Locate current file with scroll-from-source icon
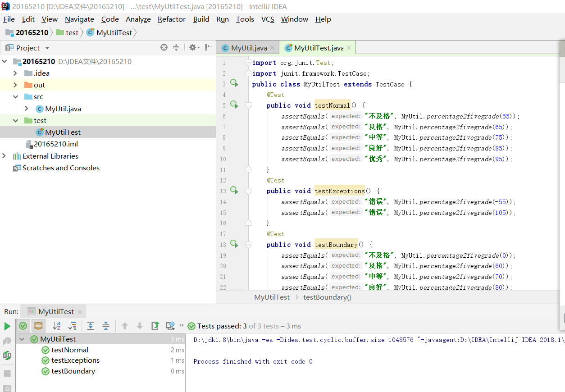 coord(164,47)
